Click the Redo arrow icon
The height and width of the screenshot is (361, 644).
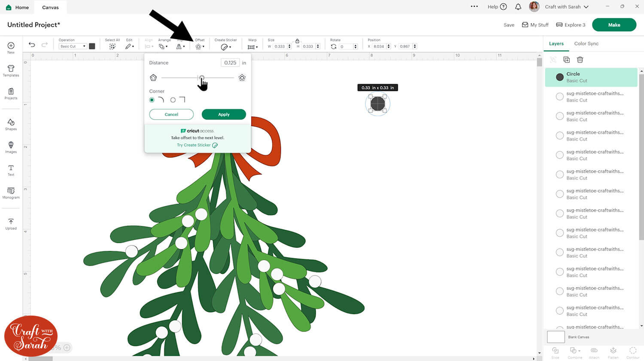point(45,45)
